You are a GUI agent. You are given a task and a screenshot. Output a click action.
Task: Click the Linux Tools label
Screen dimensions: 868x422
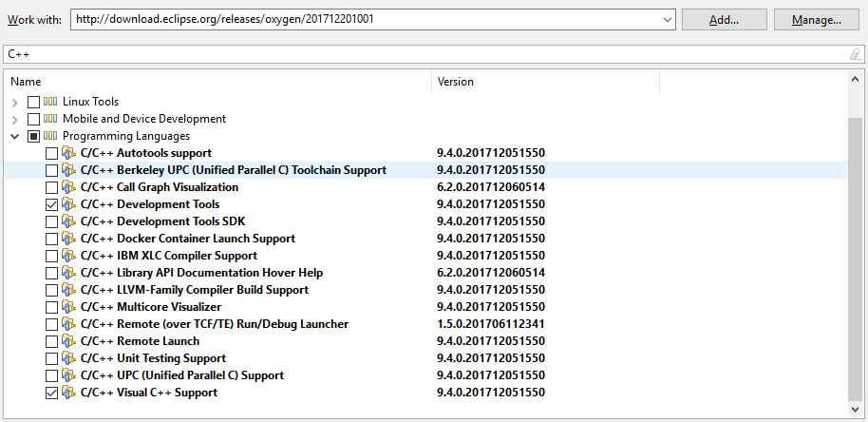[91, 102]
